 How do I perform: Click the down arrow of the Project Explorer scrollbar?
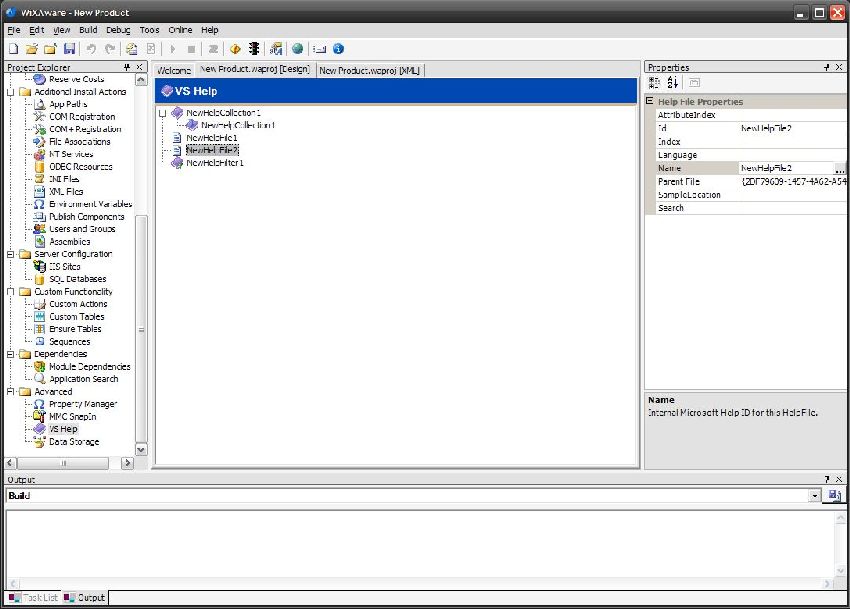click(x=141, y=450)
